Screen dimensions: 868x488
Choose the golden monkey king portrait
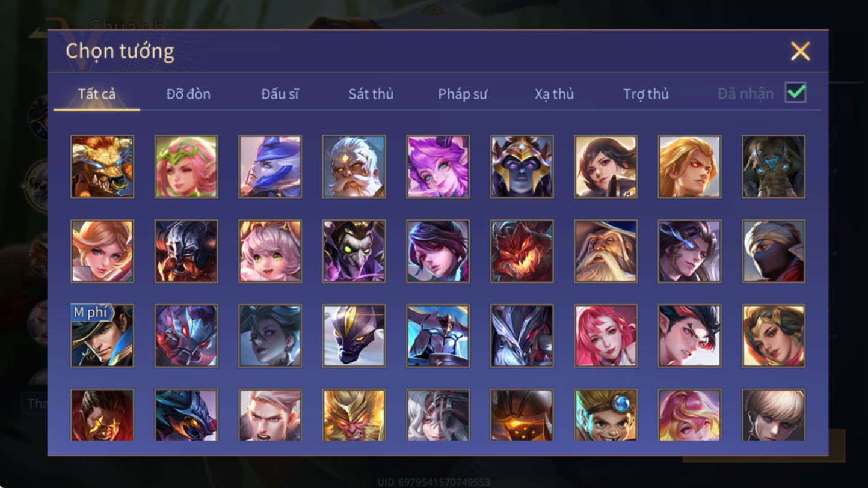pyautogui.click(x=354, y=415)
